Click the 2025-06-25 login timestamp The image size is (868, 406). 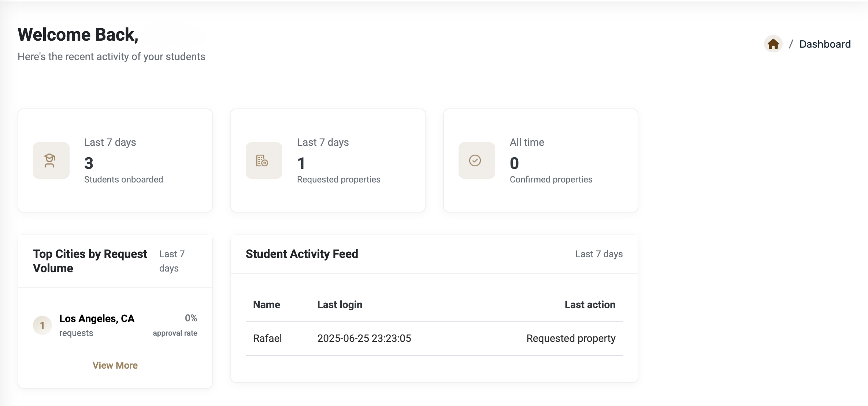[x=364, y=338]
